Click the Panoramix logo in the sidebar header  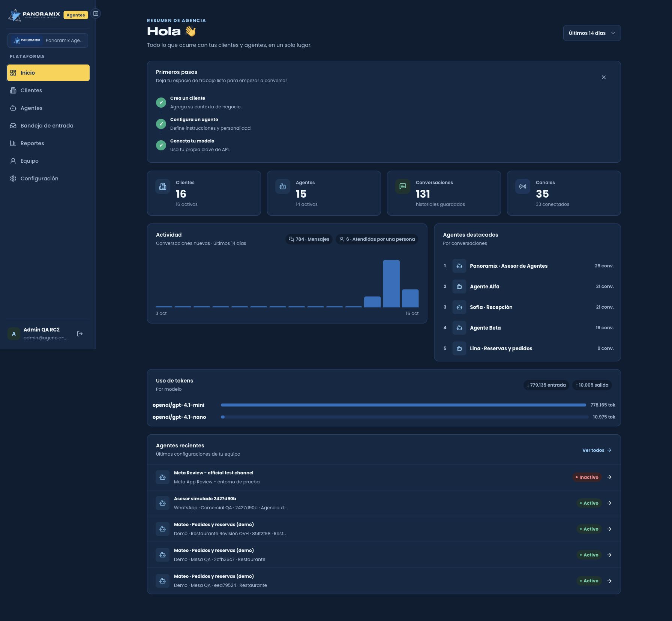coord(34,15)
